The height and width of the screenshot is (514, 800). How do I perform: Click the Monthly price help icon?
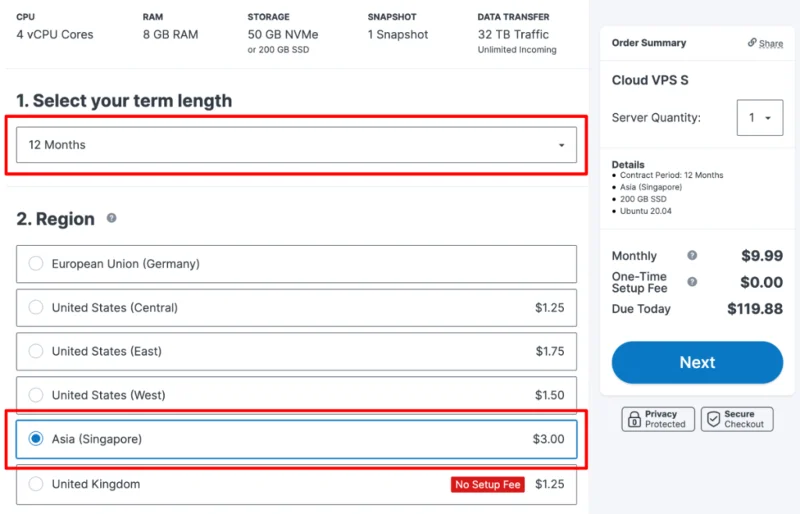tap(692, 255)
